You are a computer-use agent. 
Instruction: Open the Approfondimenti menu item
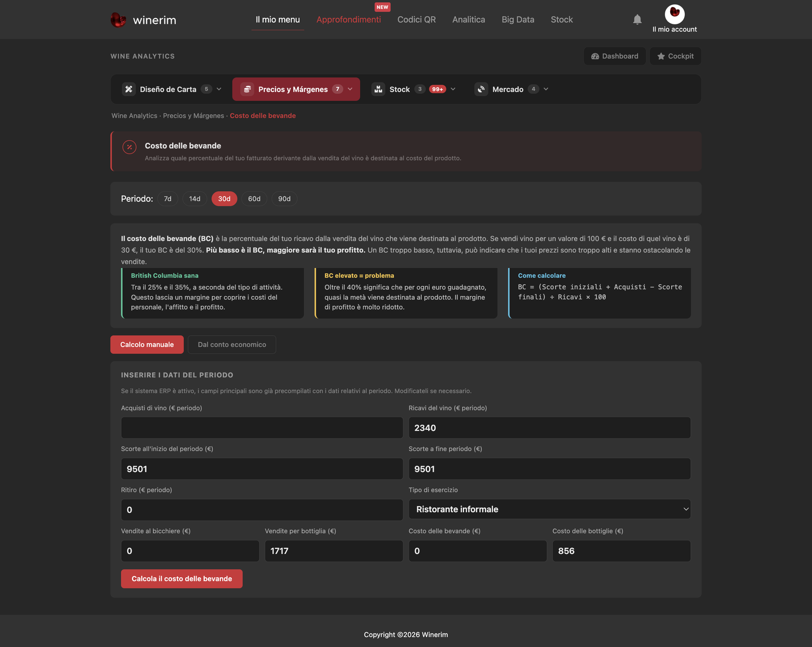349,19
